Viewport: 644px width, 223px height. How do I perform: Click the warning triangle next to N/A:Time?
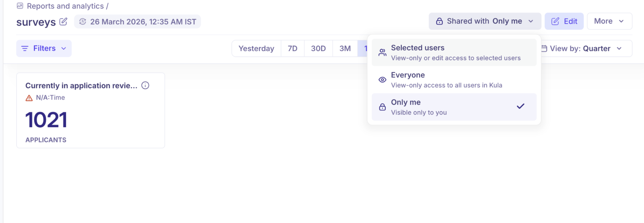[29, 98]
